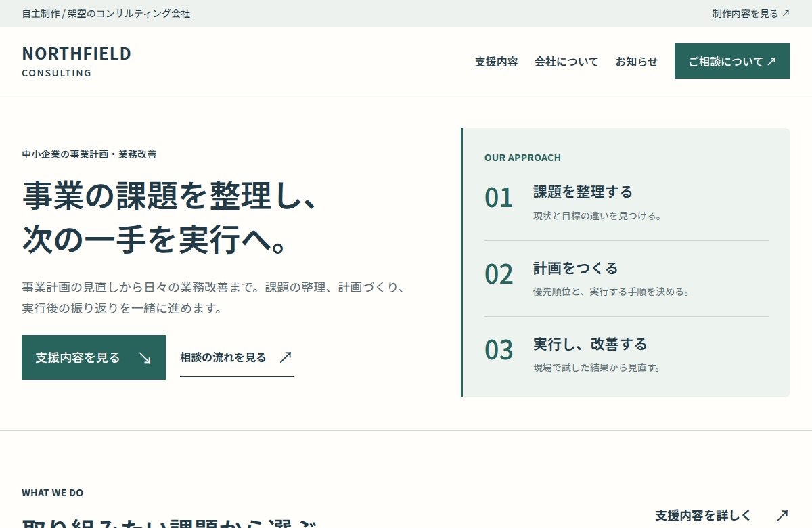812x528 pixels.
Task: Click the 02 step number
Action: pos(499,274)
